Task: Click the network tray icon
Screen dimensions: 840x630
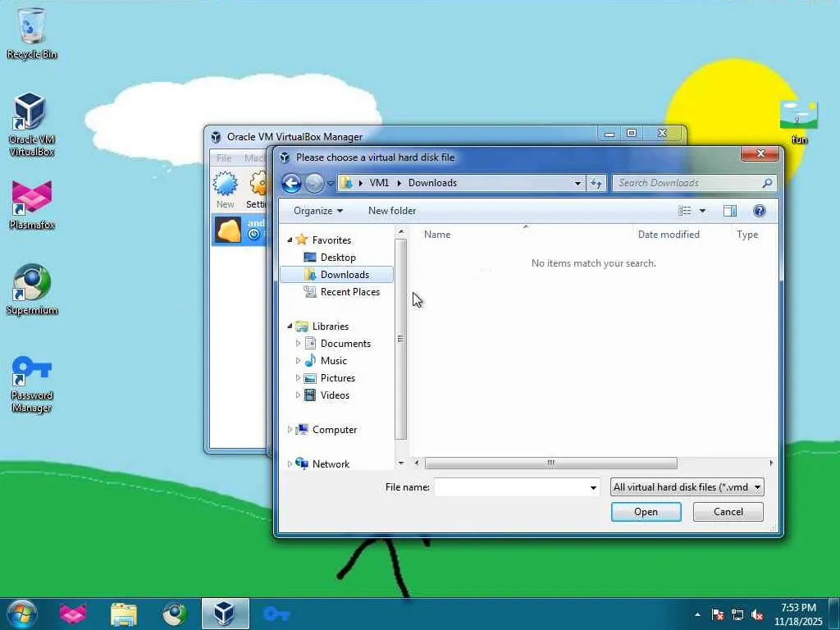Action: tap(737, 614)
